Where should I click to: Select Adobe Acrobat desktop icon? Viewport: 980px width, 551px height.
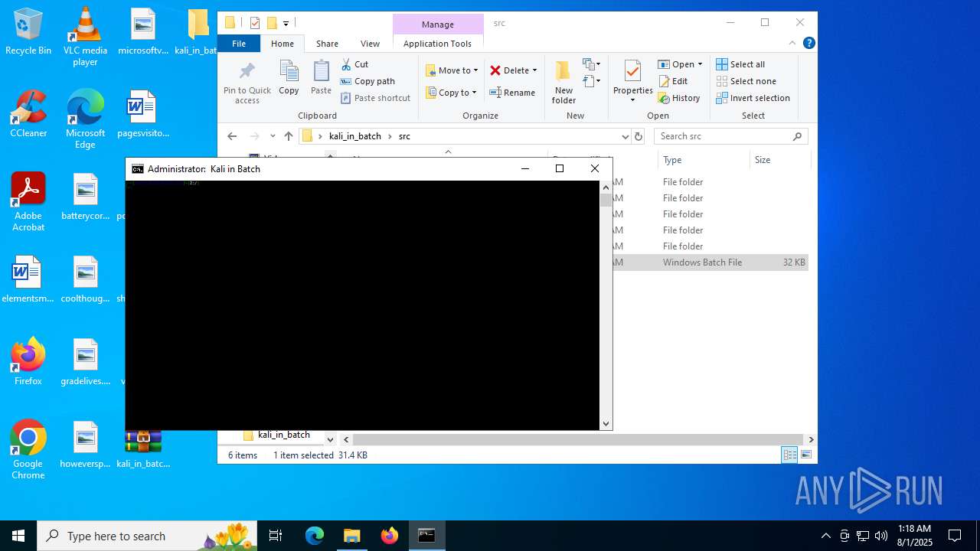tap(28, 202)
